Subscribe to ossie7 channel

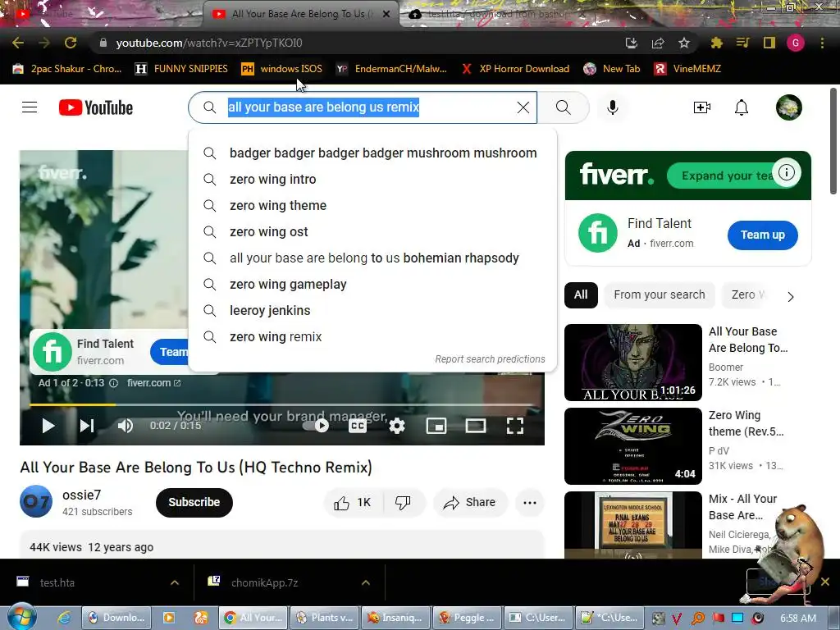pos(194,503)
